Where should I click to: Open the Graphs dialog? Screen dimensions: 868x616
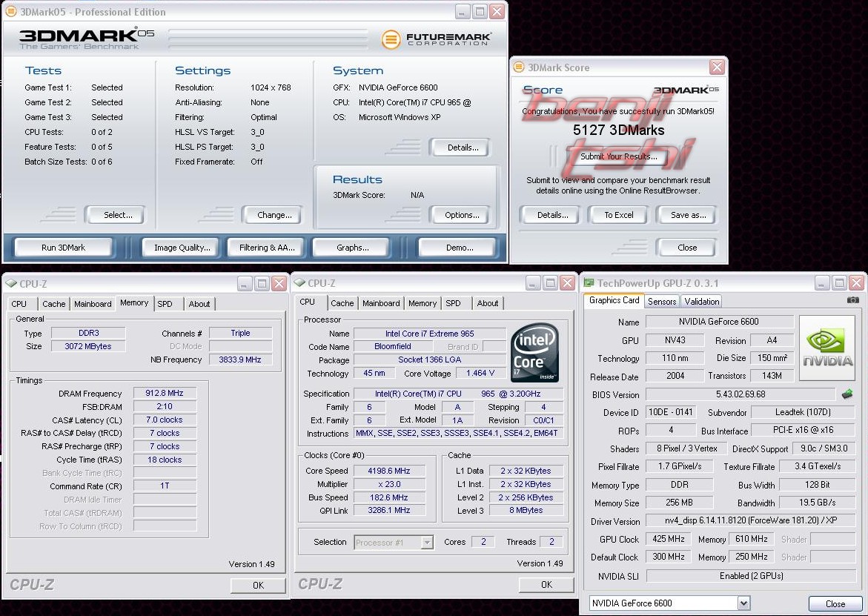pyautogui.click(x=353, y=248)
